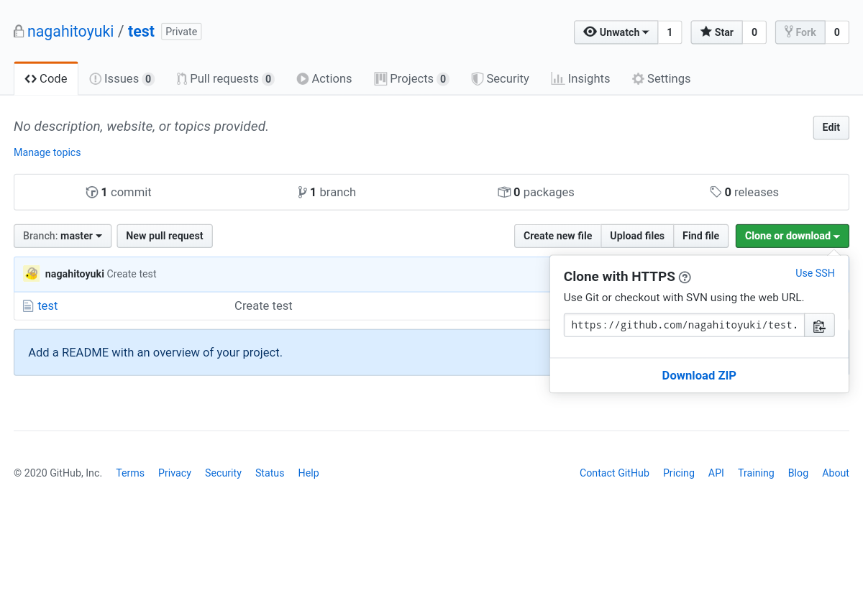Open the Unwatch dropdown
This screenshot has height=616, width=863.
click(x=616, y=32)
